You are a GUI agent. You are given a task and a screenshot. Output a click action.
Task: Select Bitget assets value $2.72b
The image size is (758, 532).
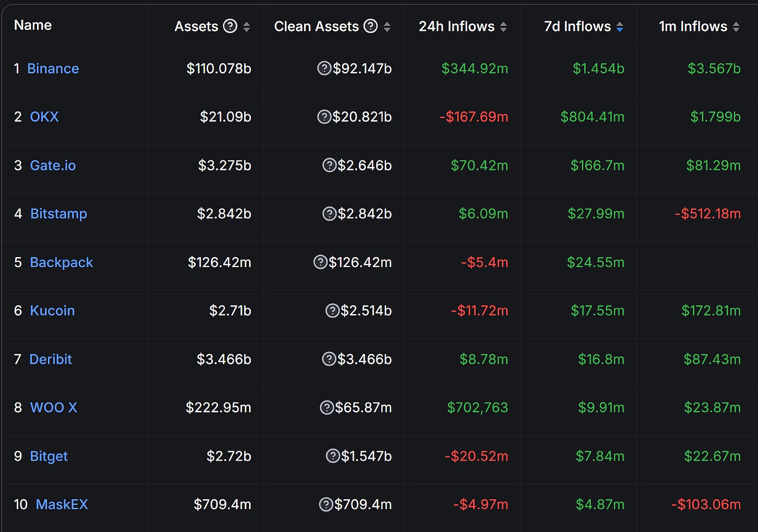pos(229,456)
